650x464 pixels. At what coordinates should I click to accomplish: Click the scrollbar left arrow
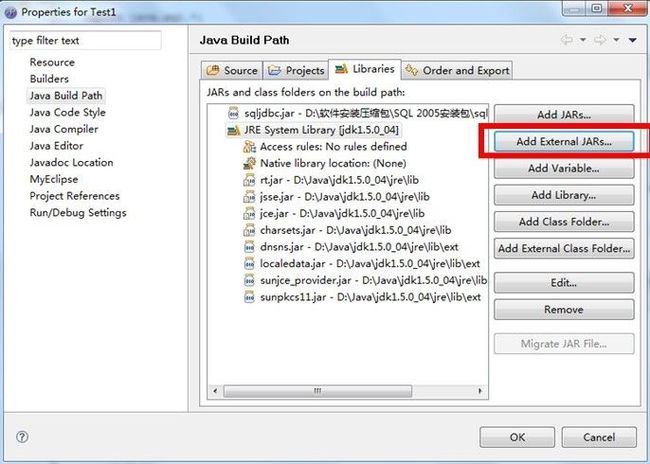pyautogui.click(x=215, y=391)
